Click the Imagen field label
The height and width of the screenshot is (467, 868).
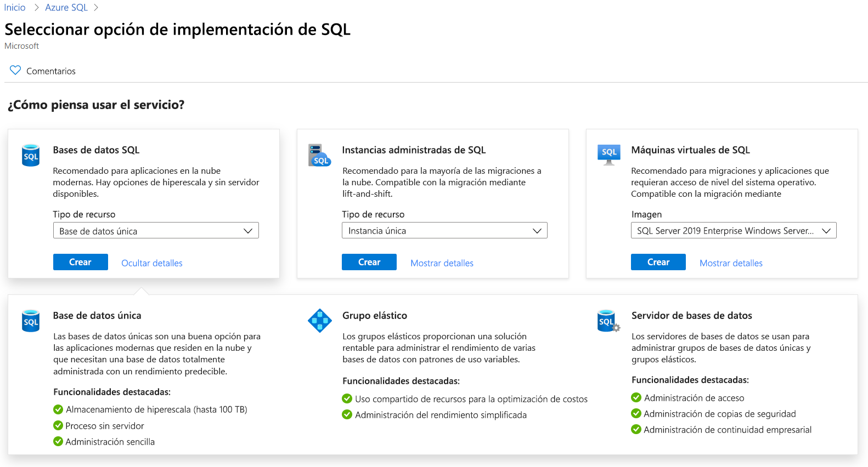(x=646, y=214)
